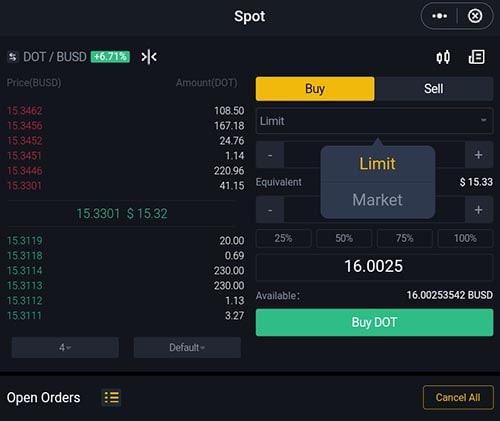Screen dimensions: 500x421
Task: Set amount to 50% of balance
Action: [x=344, y=238]
